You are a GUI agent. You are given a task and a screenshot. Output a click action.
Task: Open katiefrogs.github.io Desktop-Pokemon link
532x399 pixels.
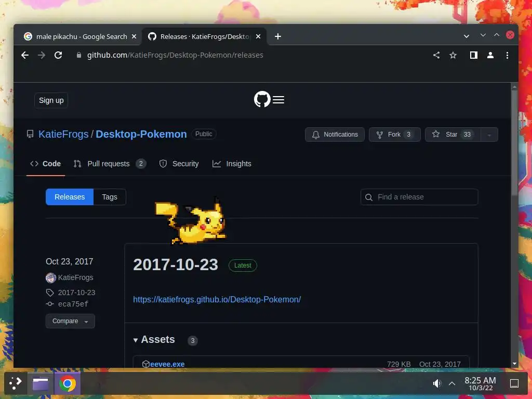click(x=217, y=299)
